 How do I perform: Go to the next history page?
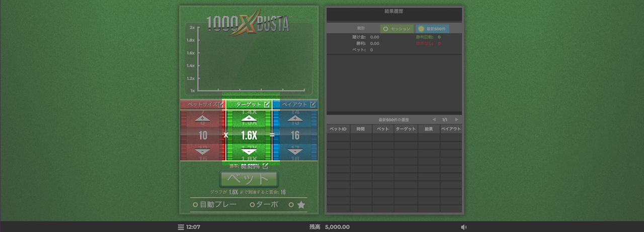(x=456, y=120)
